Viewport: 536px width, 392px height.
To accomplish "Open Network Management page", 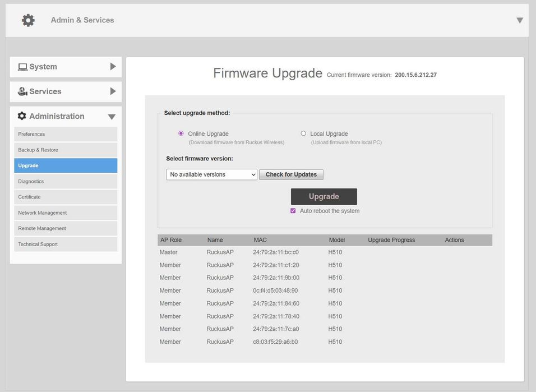I will 66,213.
